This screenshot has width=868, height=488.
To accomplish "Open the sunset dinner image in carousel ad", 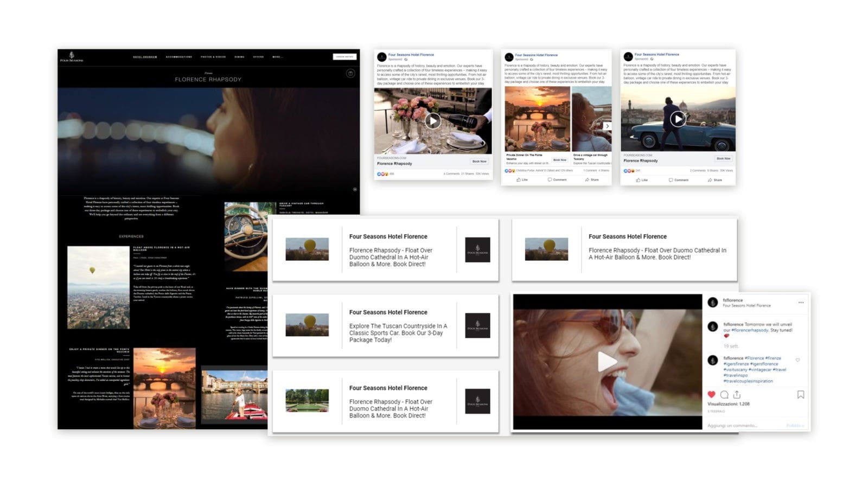I will tap(538, 119).
